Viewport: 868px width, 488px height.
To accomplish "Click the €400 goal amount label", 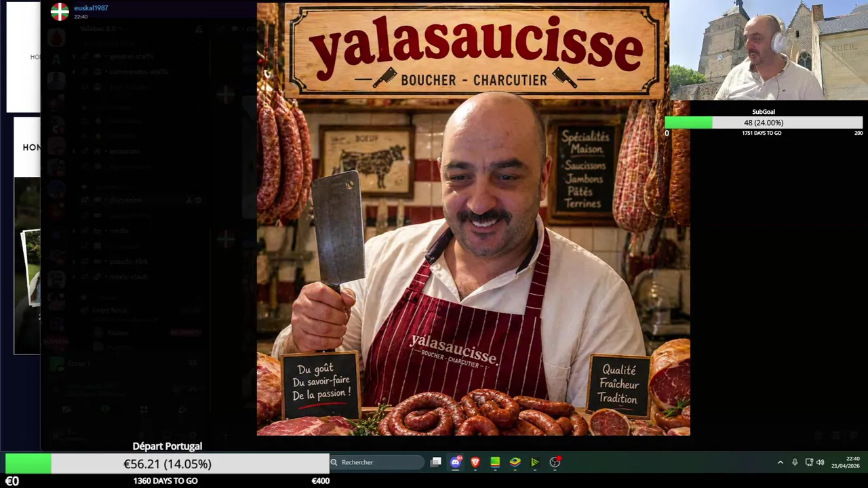I will pyautogui.click(x=320, y=481).
